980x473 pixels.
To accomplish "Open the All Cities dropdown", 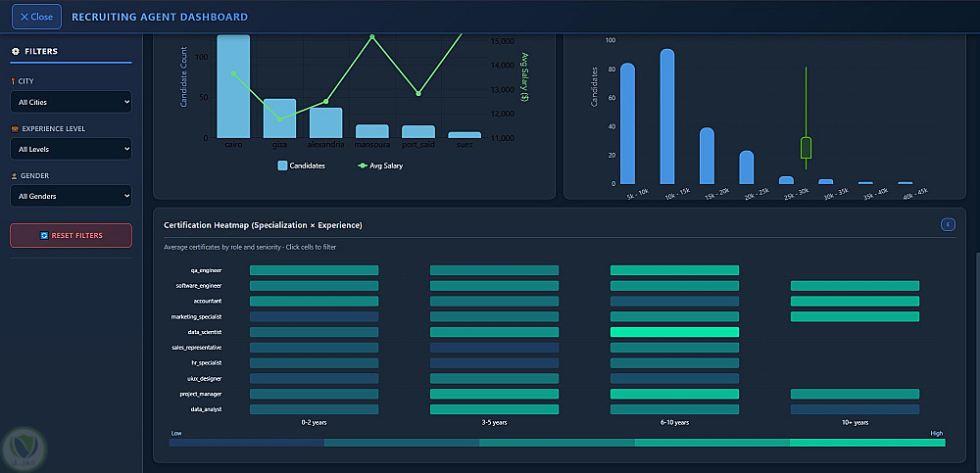I will pyautogui.click(x=72, y=102).
